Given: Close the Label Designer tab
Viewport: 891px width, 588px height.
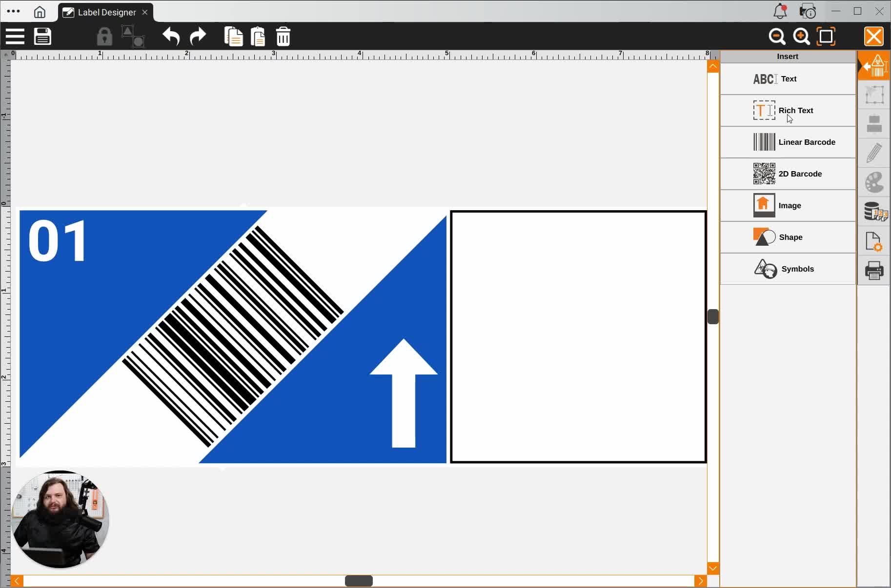Looking at the screenshot, I should pyautogui.click(x=145, y=12).
